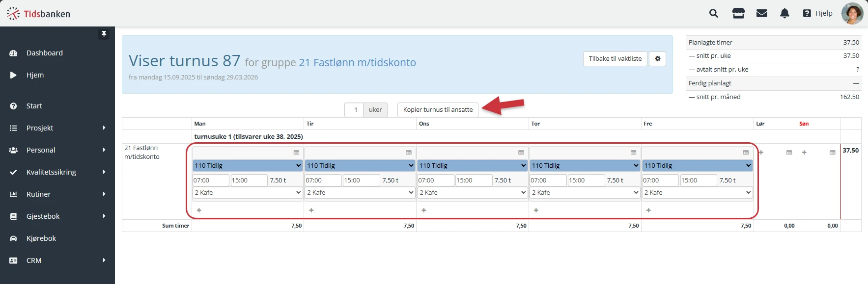Open Monday department dropdown 2 Kafe
This screenshot has height=284, width=868.
[248, 193]
